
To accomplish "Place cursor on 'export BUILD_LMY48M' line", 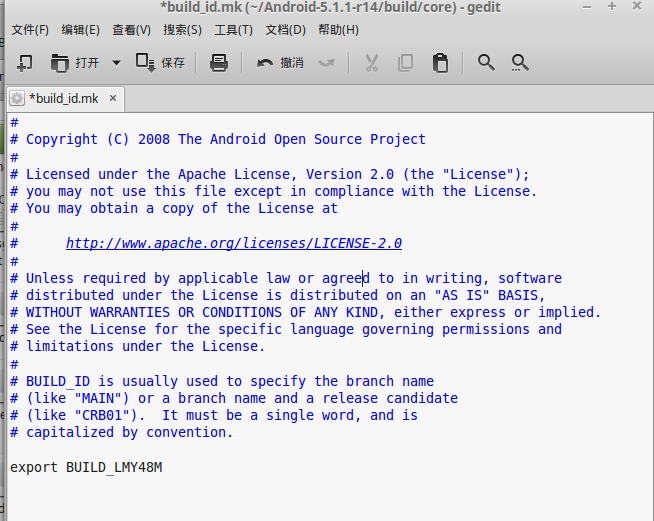I will click(x=86, y=467).
